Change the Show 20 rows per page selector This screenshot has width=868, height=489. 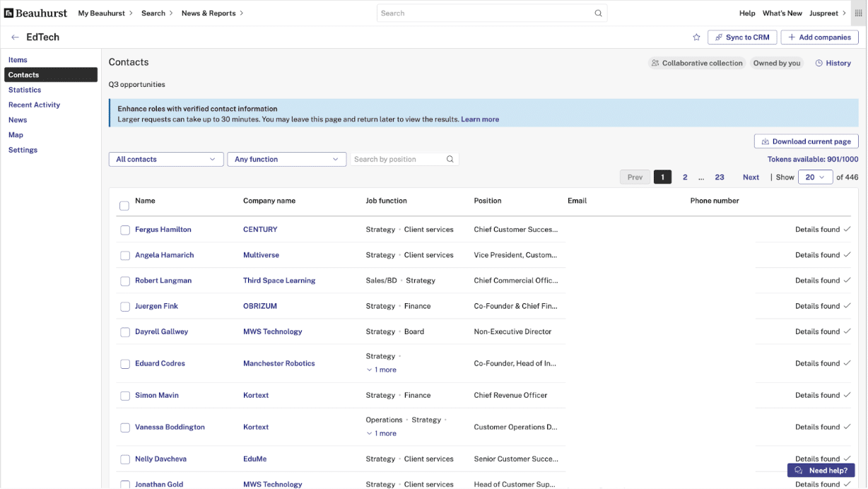point(815,177)
